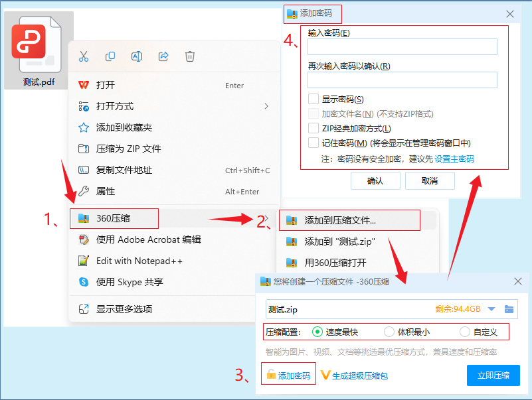The height and width of the screenshot is (400, 532).
Task: Enable the ZIP经典加密方式 checkbox
Action: (313, 128)
